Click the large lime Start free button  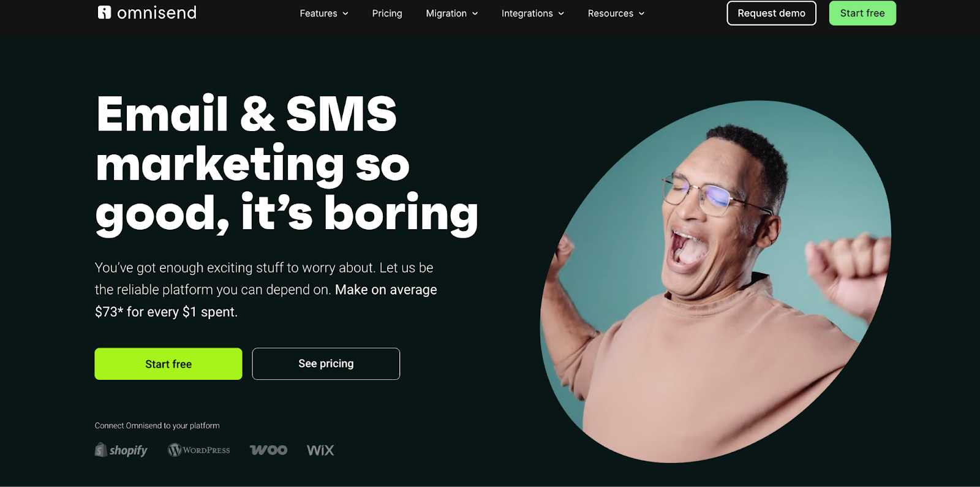[x=168, y=364]
